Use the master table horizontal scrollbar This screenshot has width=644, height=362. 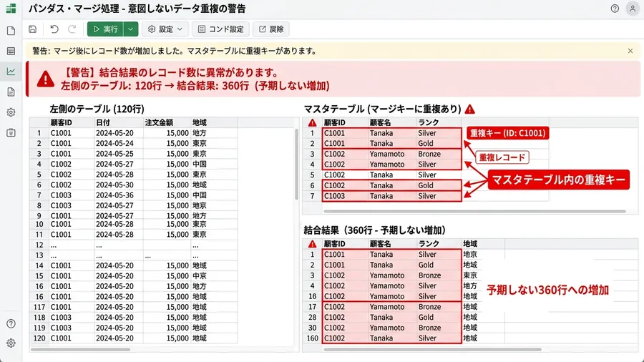pos(475,211)
